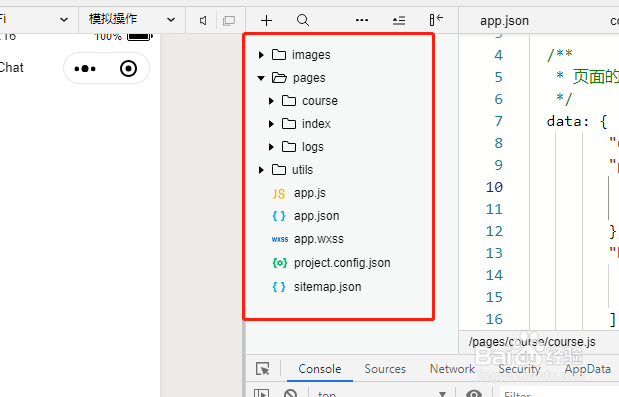Click the console Filter input field
This screenshot has height=397, width=619.
point(559,393)
